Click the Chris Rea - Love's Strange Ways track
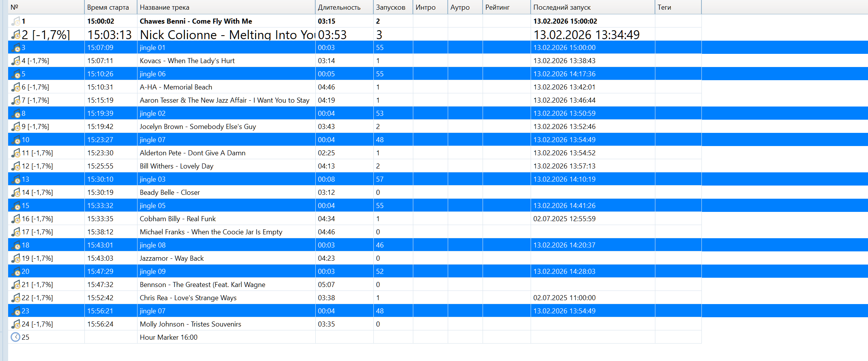The image size is (868, 361). tap(188, 298)
